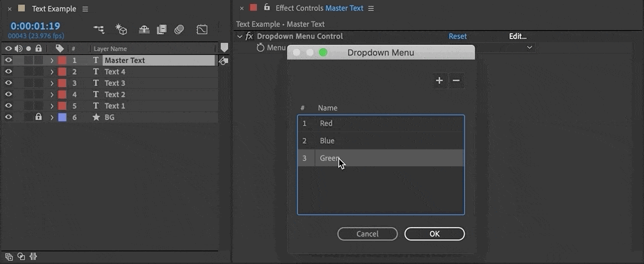644x264 pixels.
Task: Open the graph editor icon
Action: [202, 29]
